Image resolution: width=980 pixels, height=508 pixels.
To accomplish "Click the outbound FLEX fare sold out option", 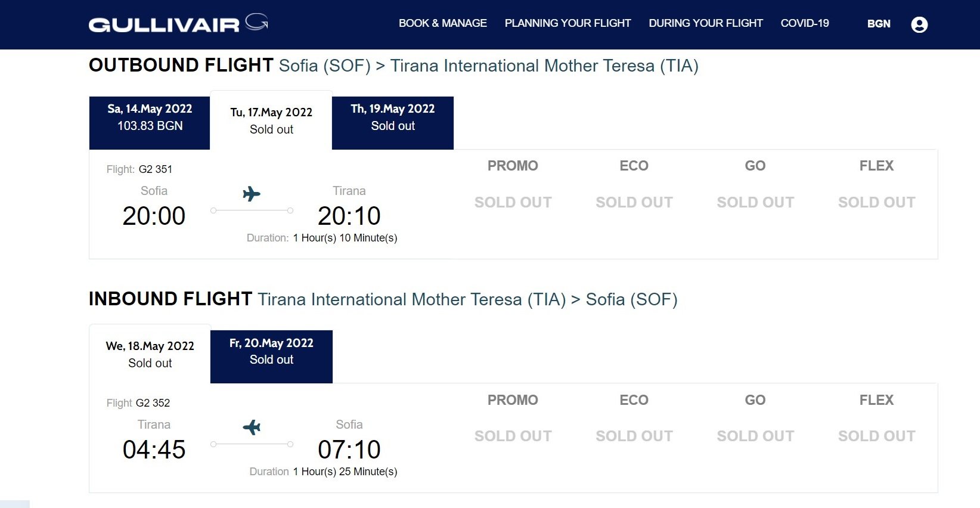I will (876, 203).
